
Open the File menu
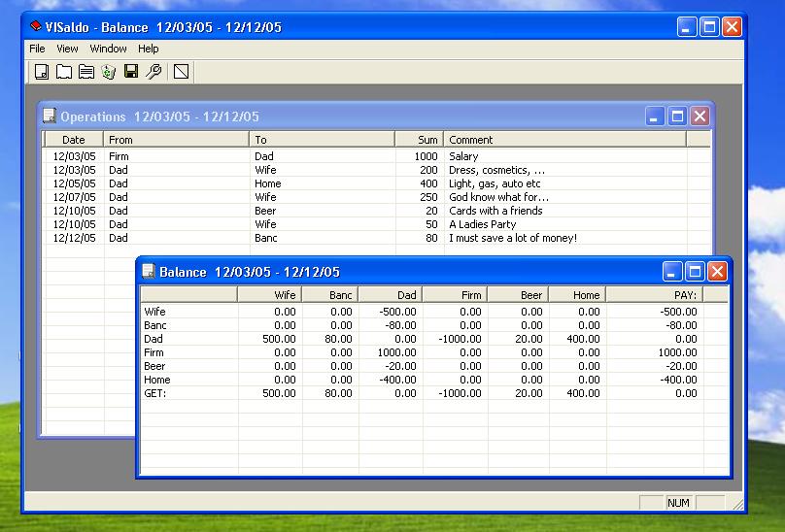pos(37,49)
